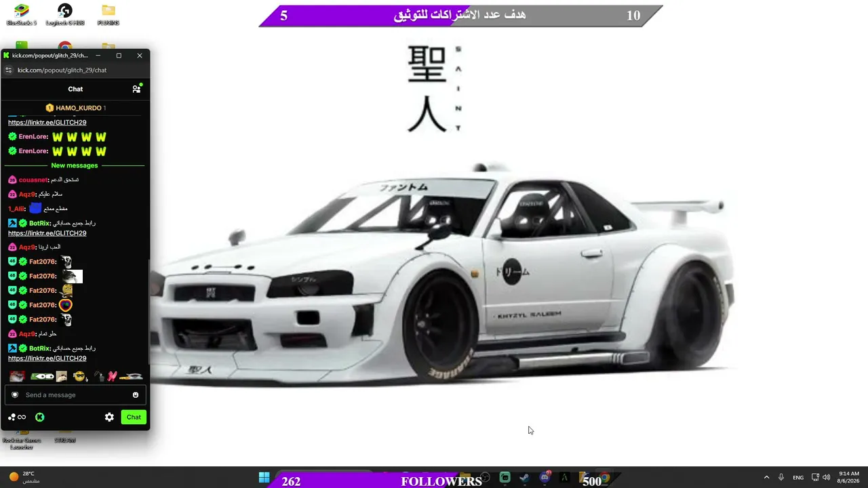Screen dimensions: 868x488
Task: Close the Kick chat popout window
Action: tap(140, 56)
